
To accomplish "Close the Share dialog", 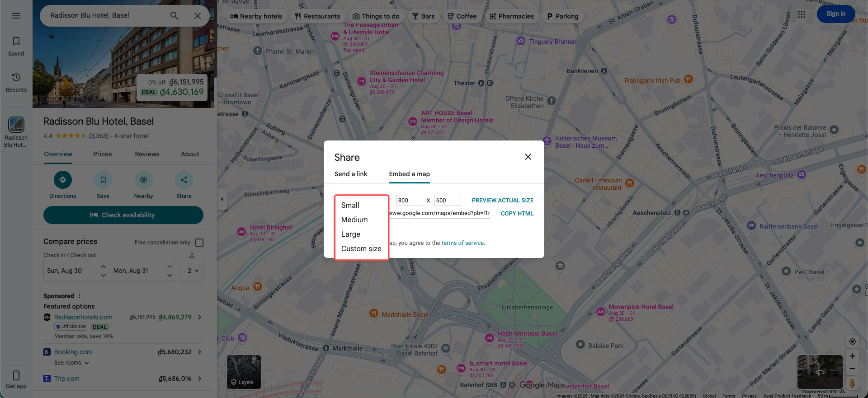I will 528,157.
